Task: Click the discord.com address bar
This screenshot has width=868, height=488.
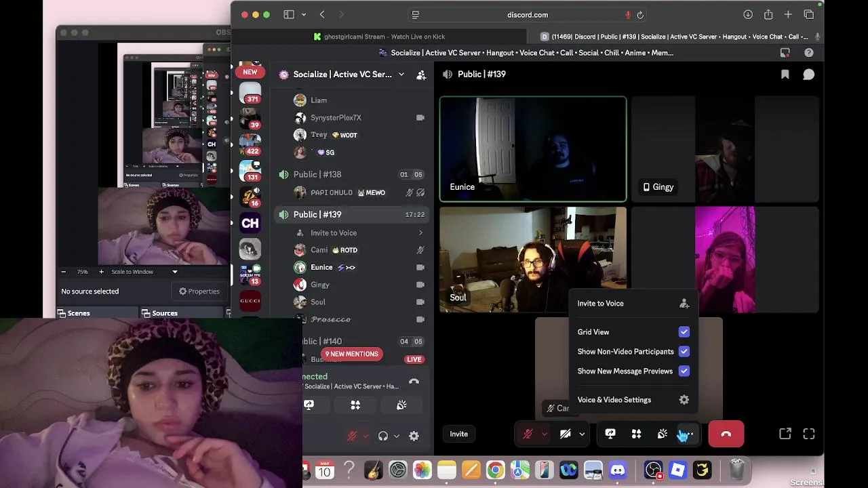Action: coord(528,15)
